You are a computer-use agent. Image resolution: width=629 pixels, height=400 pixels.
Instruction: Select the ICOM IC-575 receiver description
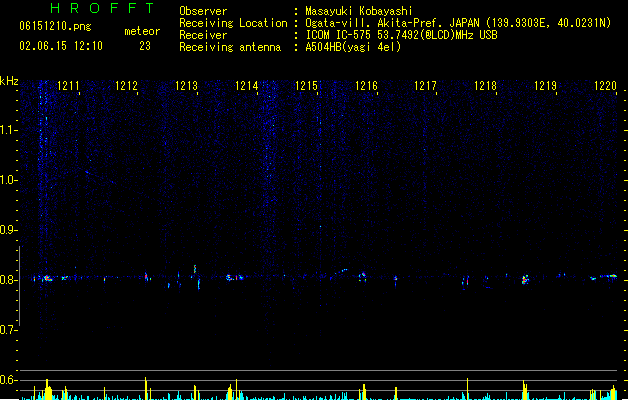point(402,35)
